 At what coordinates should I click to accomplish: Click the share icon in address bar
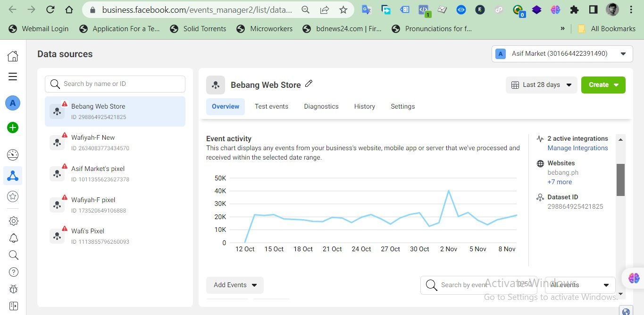[325, 9]
